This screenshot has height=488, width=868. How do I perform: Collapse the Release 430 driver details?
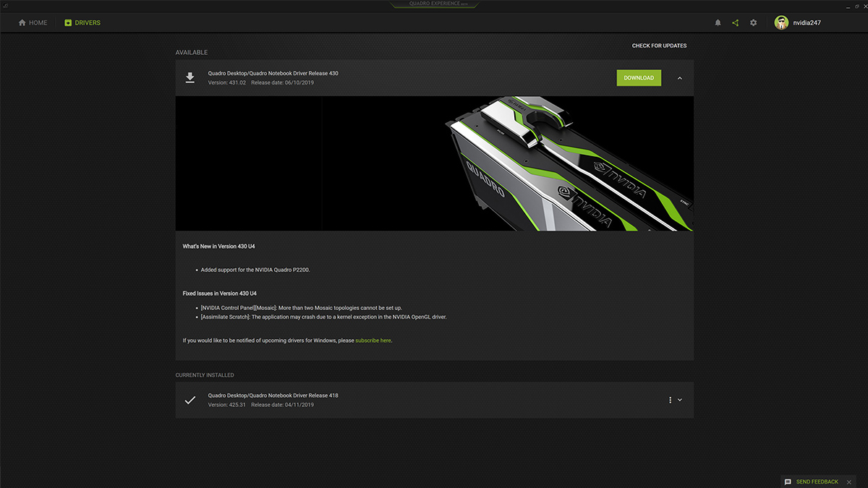pos(680,78)
